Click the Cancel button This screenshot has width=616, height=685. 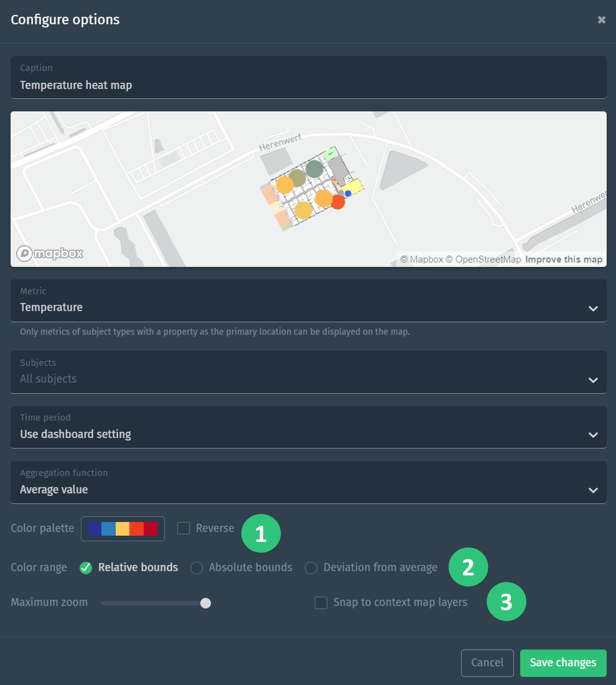(487, 663)
